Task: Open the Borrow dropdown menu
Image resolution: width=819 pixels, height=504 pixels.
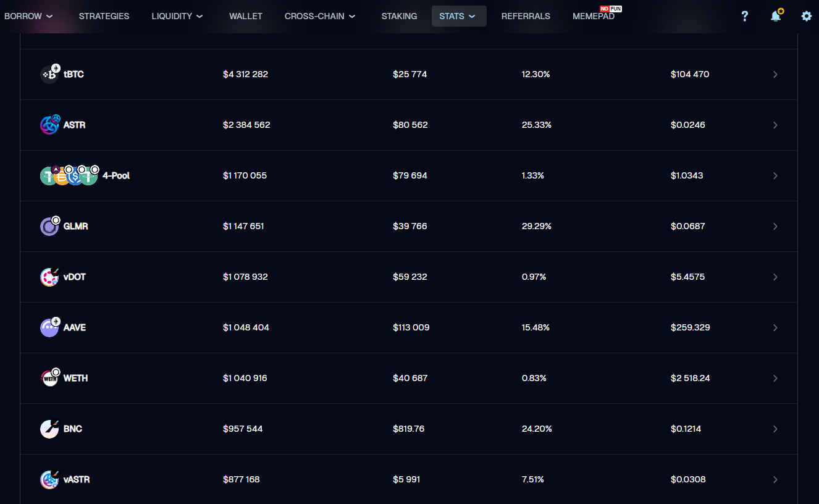Action: [28, 16]
